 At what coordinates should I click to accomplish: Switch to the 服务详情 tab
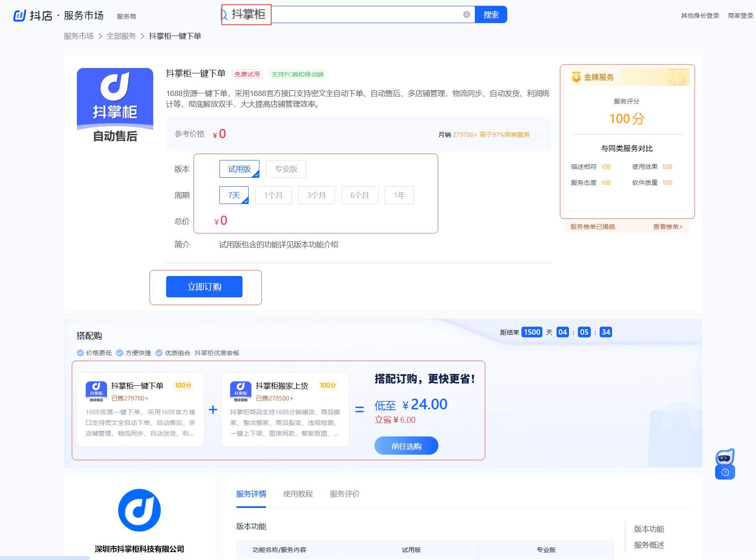pos(251,494)
